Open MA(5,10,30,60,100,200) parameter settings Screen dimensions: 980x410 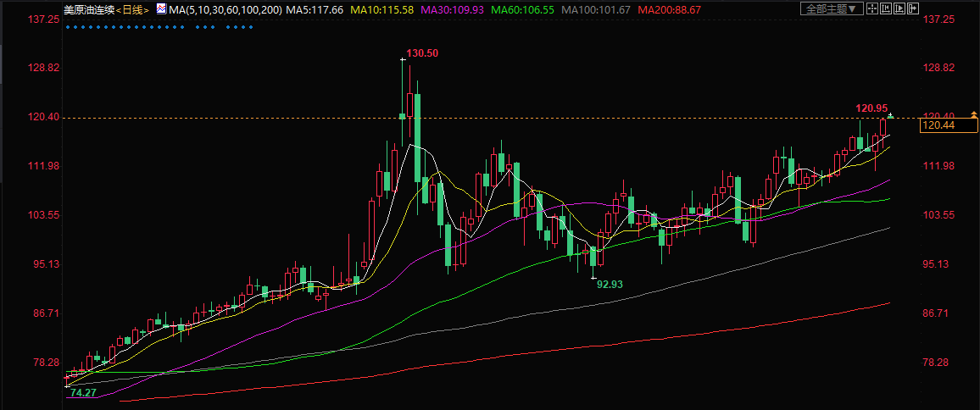pos(223,9)
